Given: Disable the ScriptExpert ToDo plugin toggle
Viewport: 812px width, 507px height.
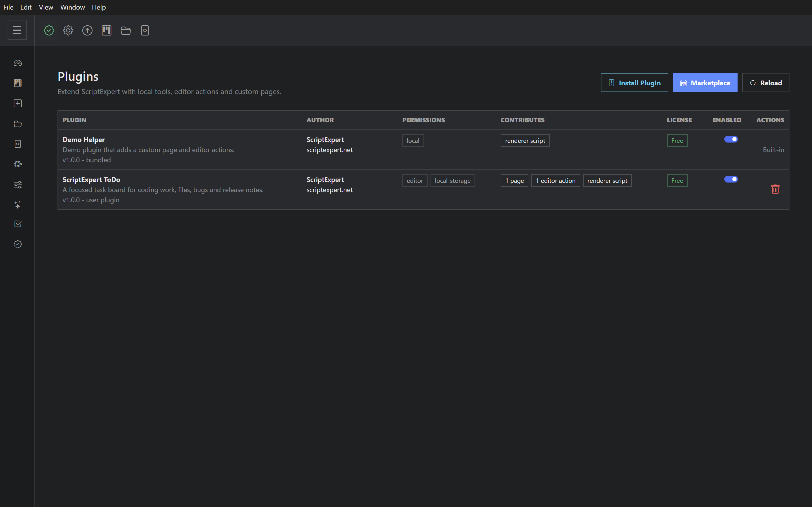Looking at the screenshot, I should [x=731, y=179].
